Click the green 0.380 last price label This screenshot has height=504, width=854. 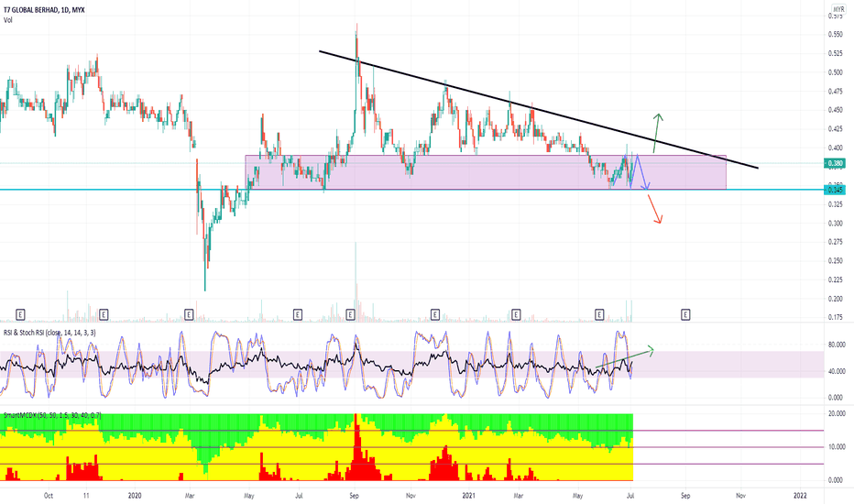[836, 163]
